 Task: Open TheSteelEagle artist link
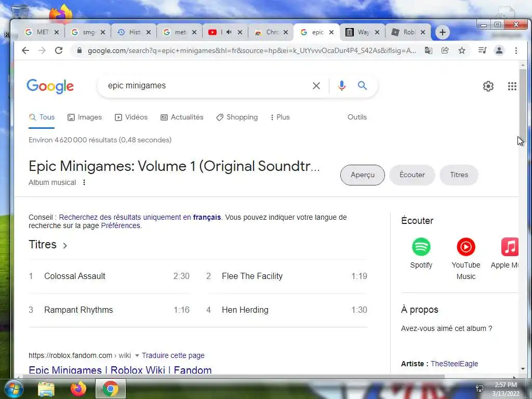coord(454,364)
